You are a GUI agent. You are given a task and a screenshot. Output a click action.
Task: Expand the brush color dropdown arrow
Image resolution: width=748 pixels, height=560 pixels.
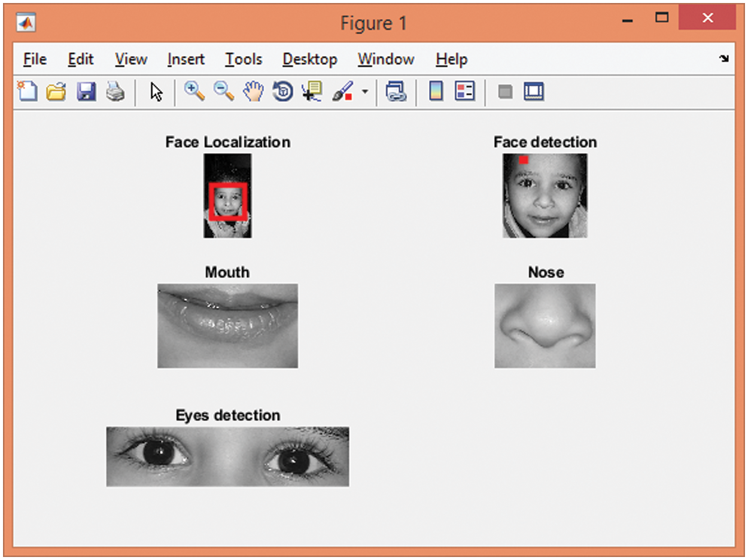[364, 93]
